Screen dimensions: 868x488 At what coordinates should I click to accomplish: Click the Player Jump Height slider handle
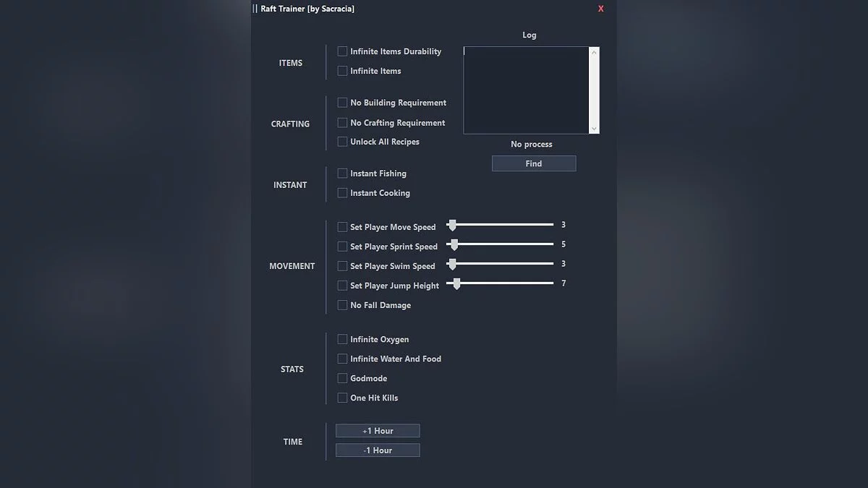(456, 284)
